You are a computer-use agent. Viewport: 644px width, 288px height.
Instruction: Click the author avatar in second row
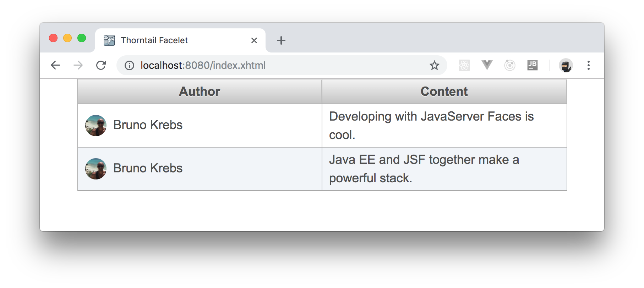(x=96, y=169)
